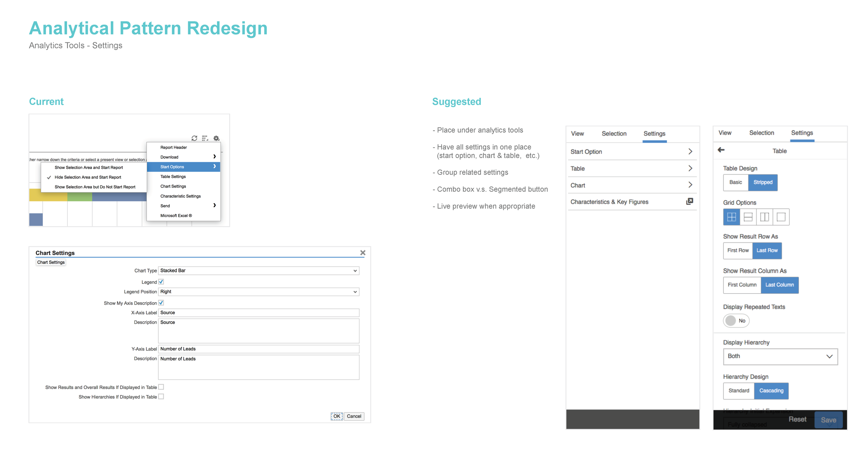Click the Save button
This screenshot has height=463, width=868.
coord(828,420)
